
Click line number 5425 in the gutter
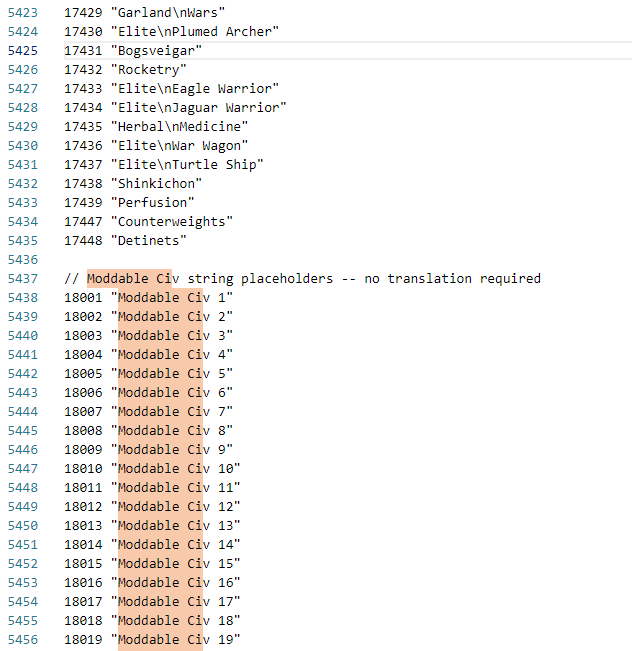pos(22,50)
